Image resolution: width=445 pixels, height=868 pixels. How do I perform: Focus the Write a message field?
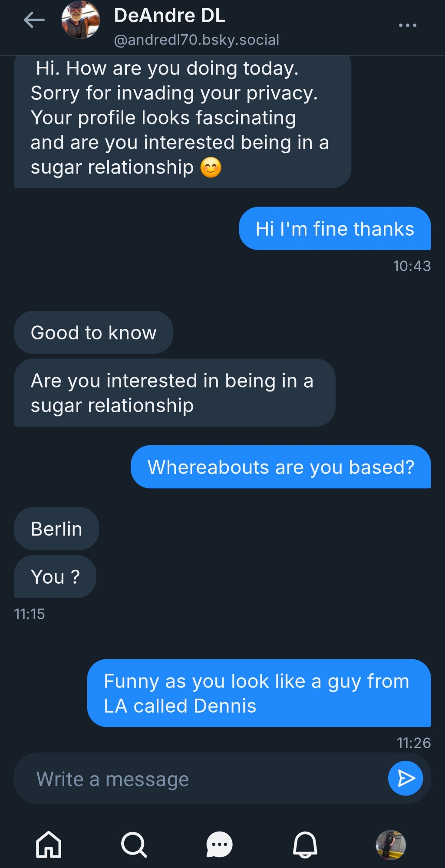tap(200, 779)
